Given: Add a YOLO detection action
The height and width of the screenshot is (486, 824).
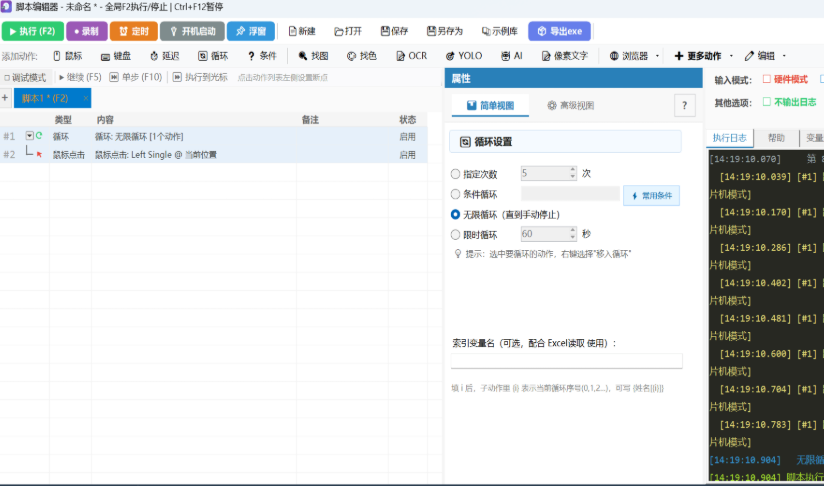Looking at the screenshot, I should pyautogui.click(x=464, y=56).
